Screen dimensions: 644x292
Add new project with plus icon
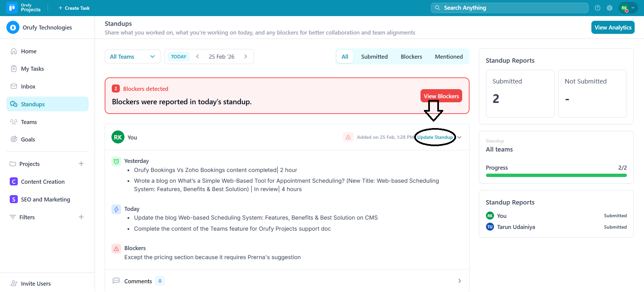tap(81, 164)
